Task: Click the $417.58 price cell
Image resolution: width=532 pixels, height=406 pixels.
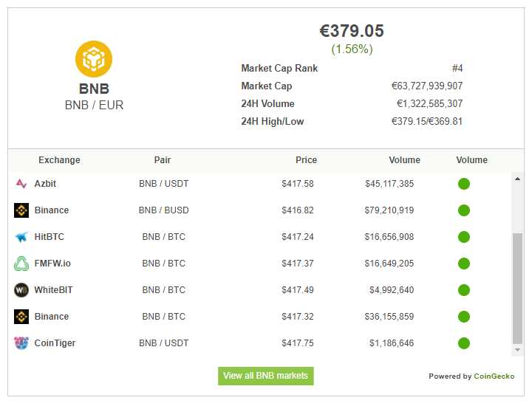Action: (x=298, y=184)
